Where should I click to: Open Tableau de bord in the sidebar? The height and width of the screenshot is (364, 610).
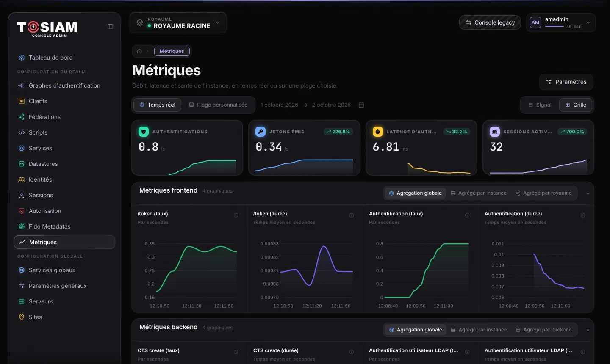64,58
